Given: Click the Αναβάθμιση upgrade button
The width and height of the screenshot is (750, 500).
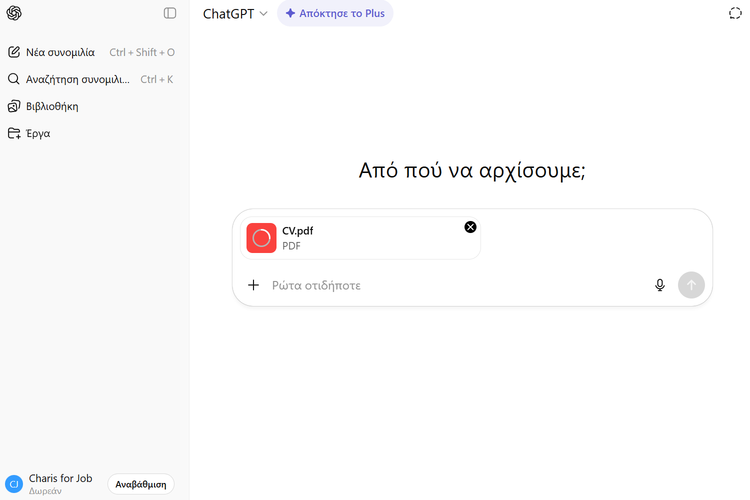Looking at the screenshot, I should click(140, 484).
